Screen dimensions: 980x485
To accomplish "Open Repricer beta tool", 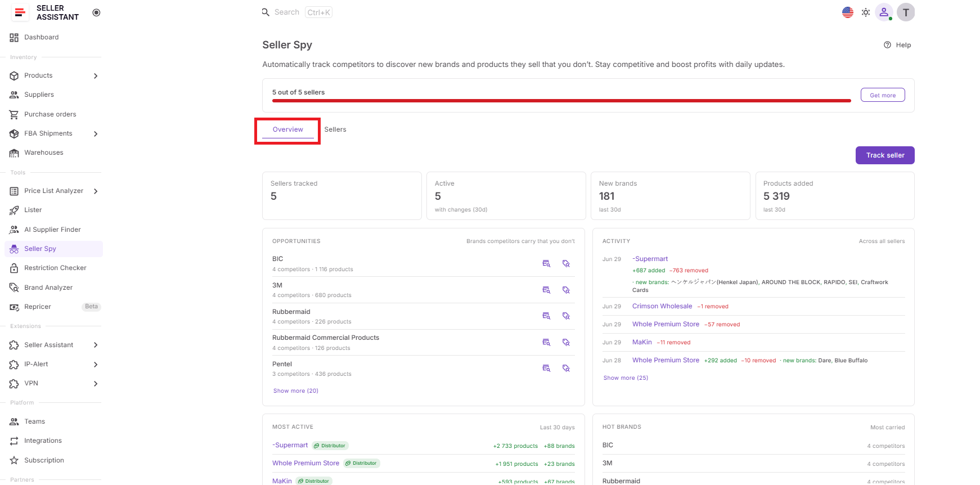I will coord(37,307).
